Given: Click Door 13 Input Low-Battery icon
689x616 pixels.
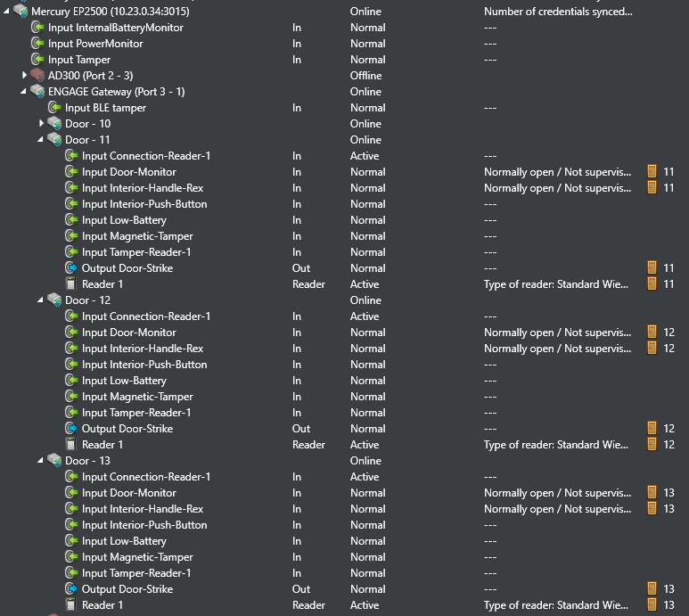Looking at the screenshot, I should (x=71, y=541).
